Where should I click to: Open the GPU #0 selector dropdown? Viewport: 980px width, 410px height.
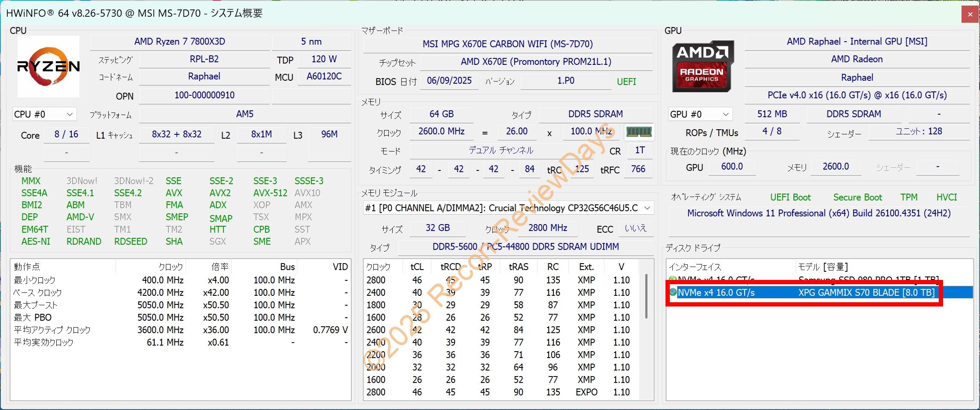[700, 114]
